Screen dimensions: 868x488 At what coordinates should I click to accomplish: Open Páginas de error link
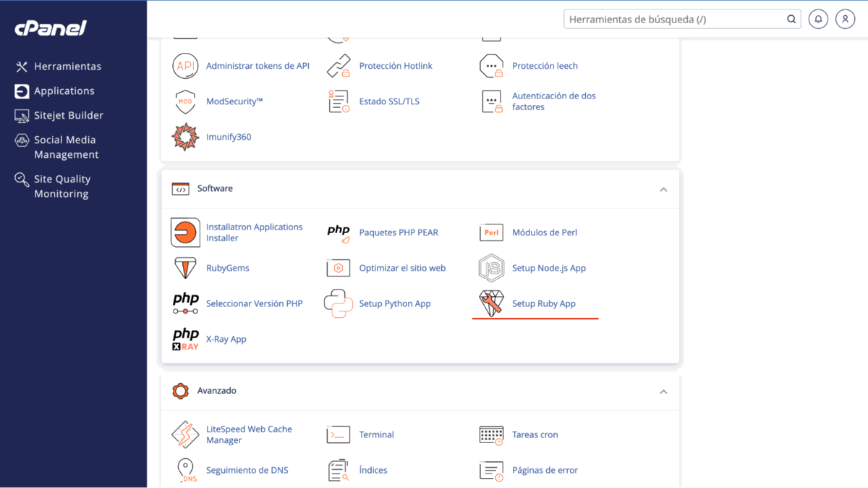545,470
